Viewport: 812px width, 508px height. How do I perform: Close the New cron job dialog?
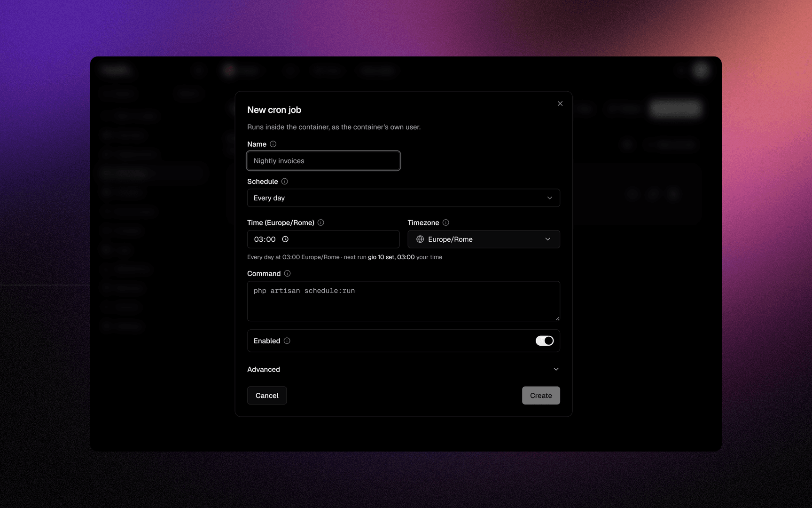(x=560, y=103)
